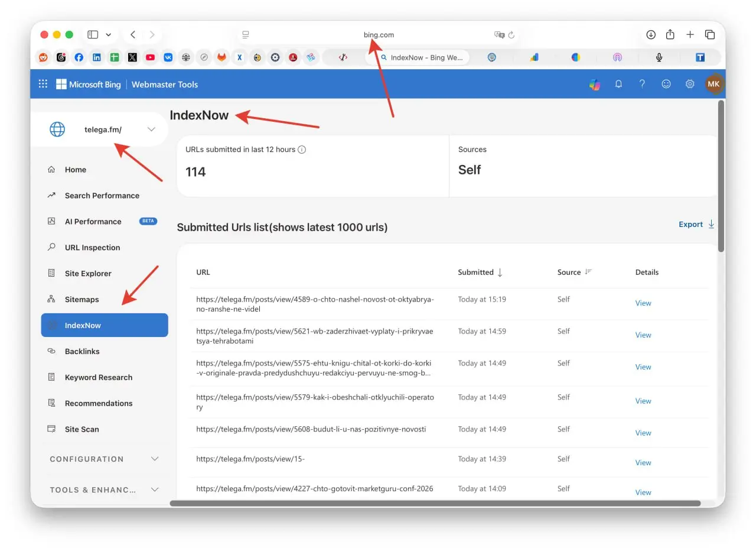Go back to previous page
The width and height of the screenshot is (756, 548).
(x=133, y=35)
